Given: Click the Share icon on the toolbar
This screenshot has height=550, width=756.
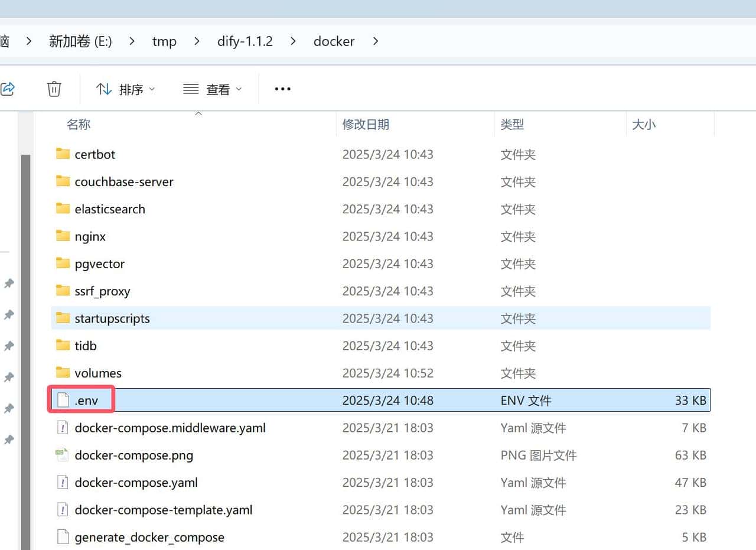Looking at the screenshot, I should point(7,89).
